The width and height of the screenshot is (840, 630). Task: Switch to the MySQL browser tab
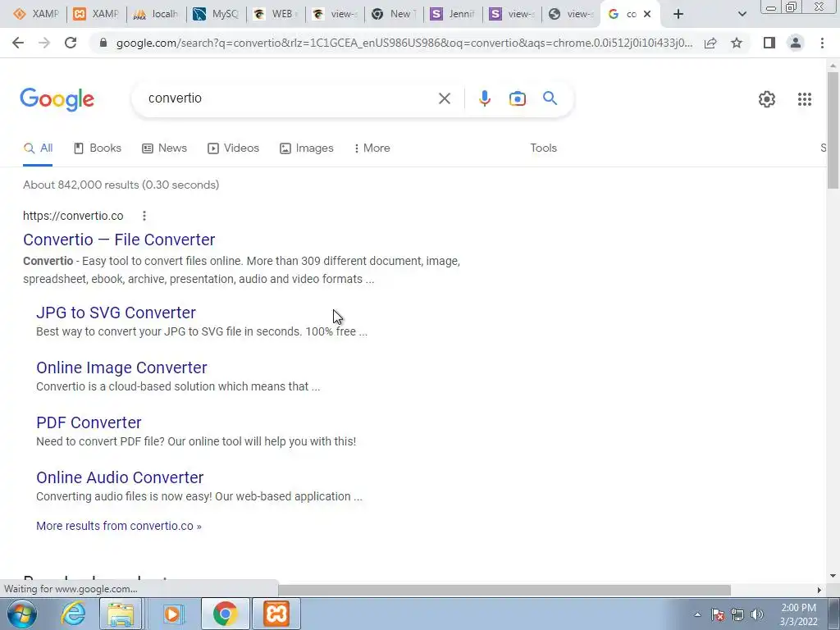pyautogui.click(x=216, y=14)
